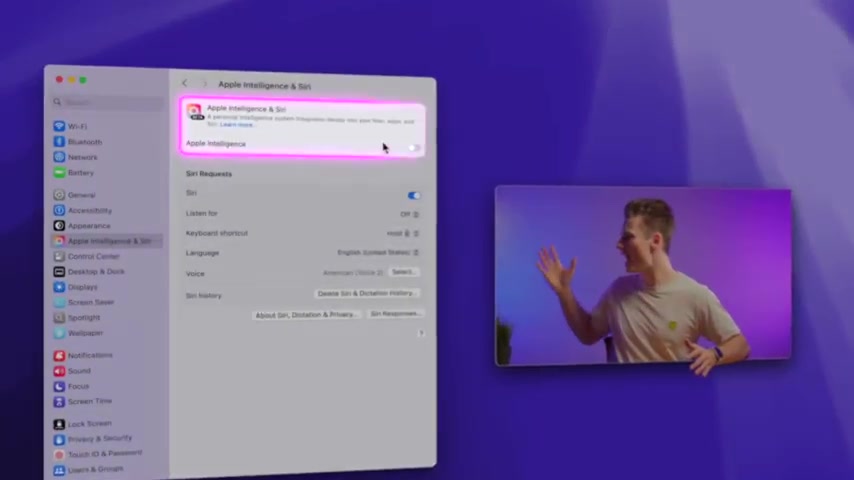
Task: Select the Screen Saver icon
Action: click(x=59, y=302)
